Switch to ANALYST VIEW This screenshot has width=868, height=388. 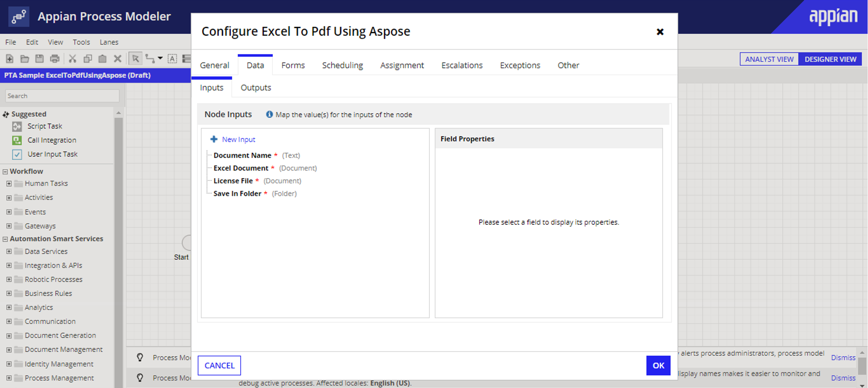pos(769,59)
